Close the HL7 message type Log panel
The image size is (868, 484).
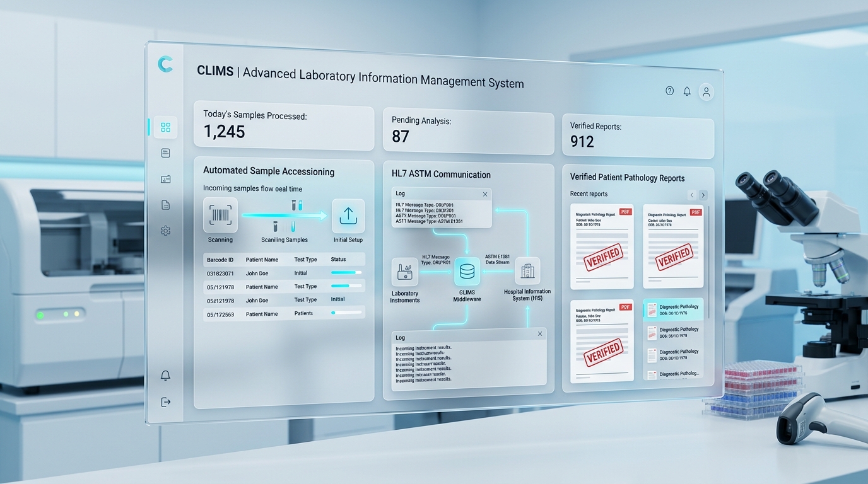(x=485, y=195)
